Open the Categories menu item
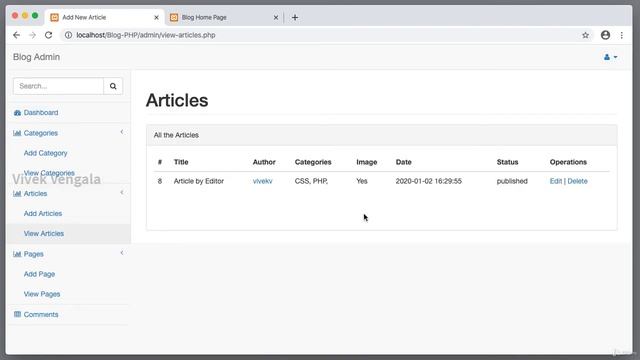 pos(41,133)
